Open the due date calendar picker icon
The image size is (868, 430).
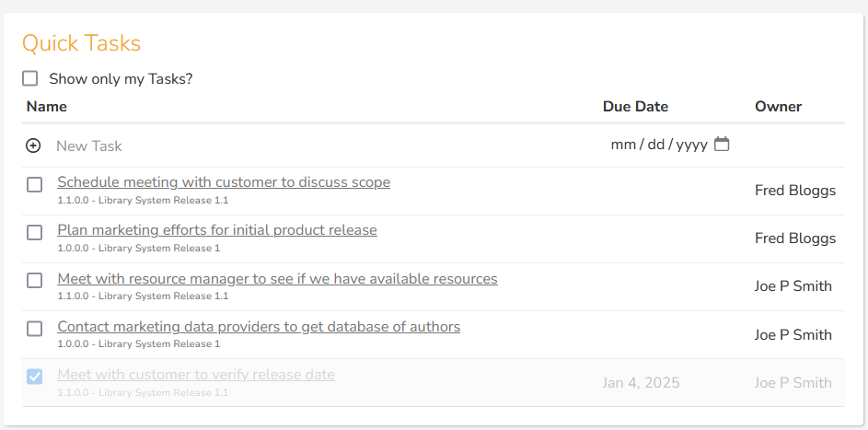coord(722,145)
